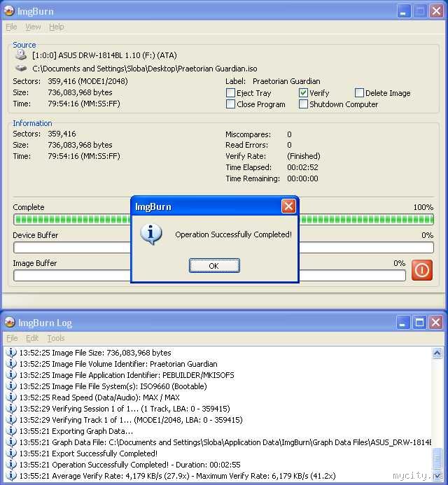Click the 100% completion percentage label
This screenshot has width=448, height=485.
click(x=423, y=207)
